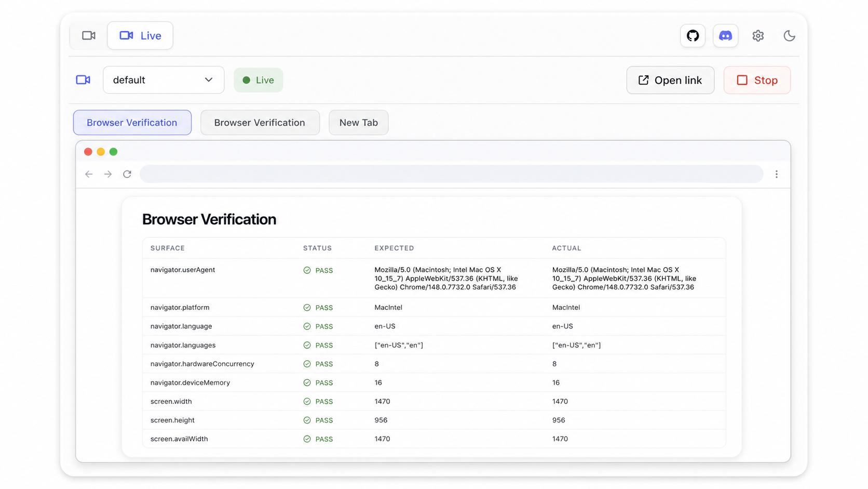Click the navigator.hardwareConcurrency row label
Image resolution: width=868 pixels, height=489 pixels.
202,364
